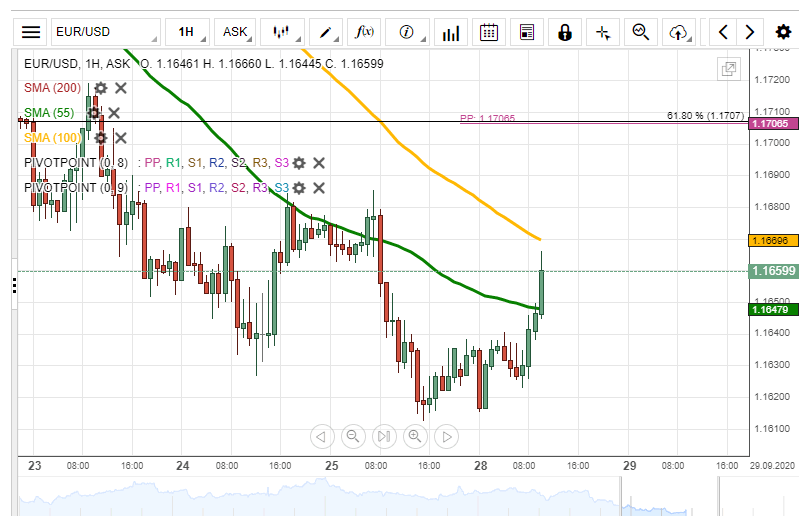Detach chart with the pop-out window icon

729,69
